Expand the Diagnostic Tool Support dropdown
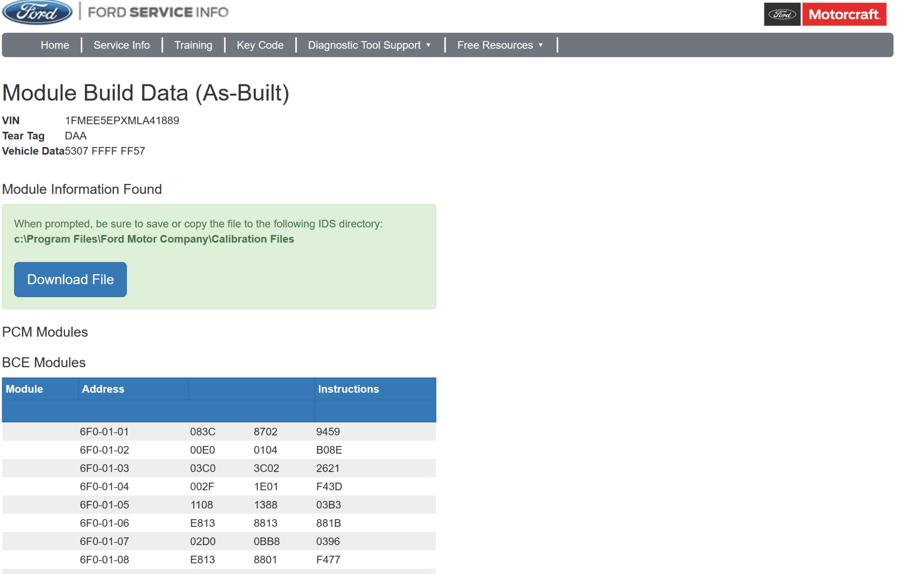This screenshot has width=924, height=574. pyautogui.click(x=369, y=45)
